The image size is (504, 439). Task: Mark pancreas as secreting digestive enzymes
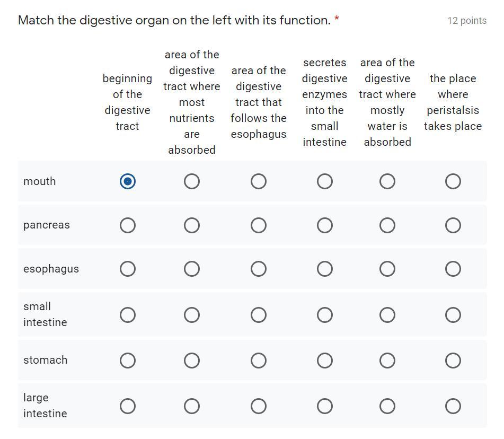(325, 225)
